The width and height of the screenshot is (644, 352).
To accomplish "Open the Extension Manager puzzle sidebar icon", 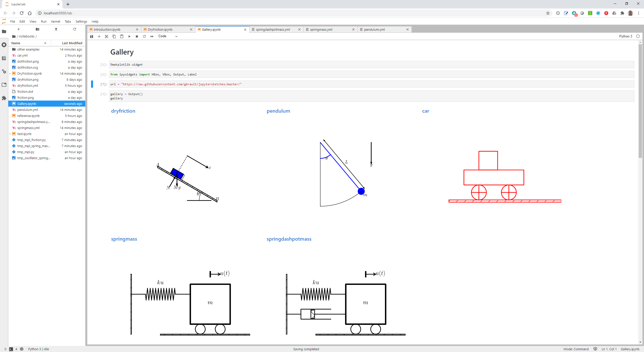I will 4,98.
